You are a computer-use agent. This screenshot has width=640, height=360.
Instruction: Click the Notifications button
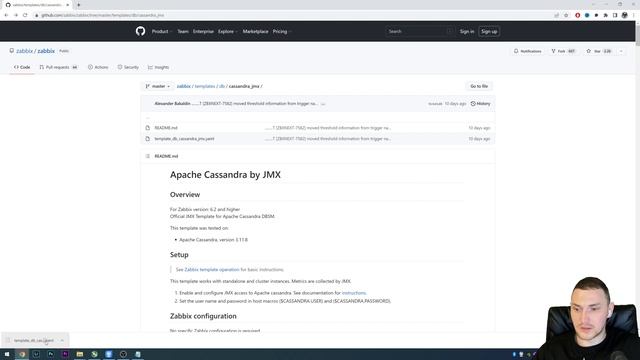pyautogui.click(x=528, y=51)
